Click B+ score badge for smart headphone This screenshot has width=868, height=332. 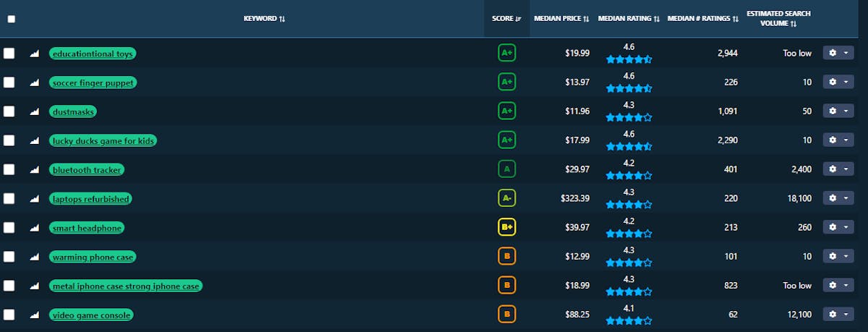coord(506,228)
